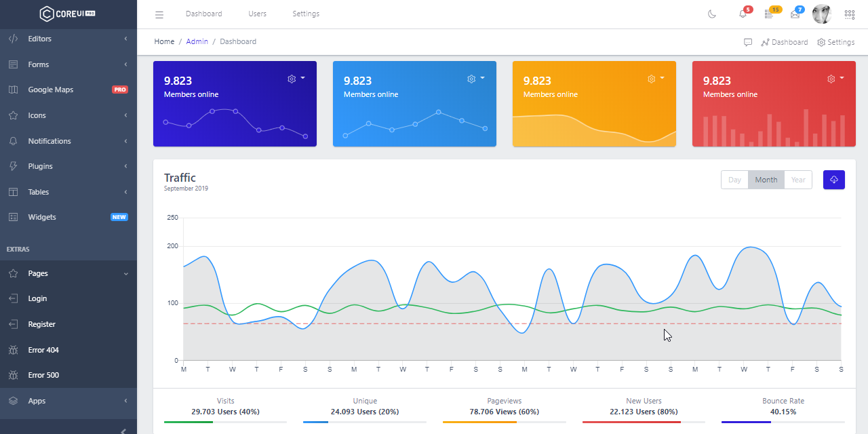Select the Month traffic range
This screenshot has width=868, height=434.
pos(766,180)
